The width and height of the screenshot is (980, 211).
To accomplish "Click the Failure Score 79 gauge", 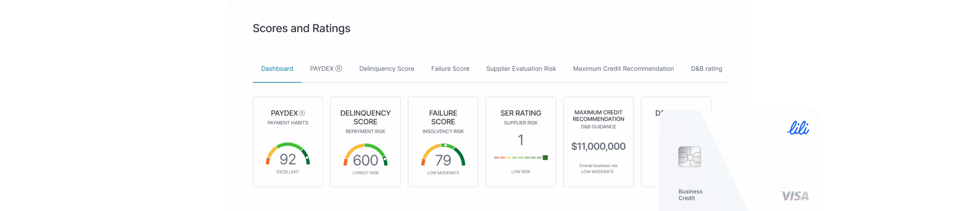I will (x=443, y=156).
